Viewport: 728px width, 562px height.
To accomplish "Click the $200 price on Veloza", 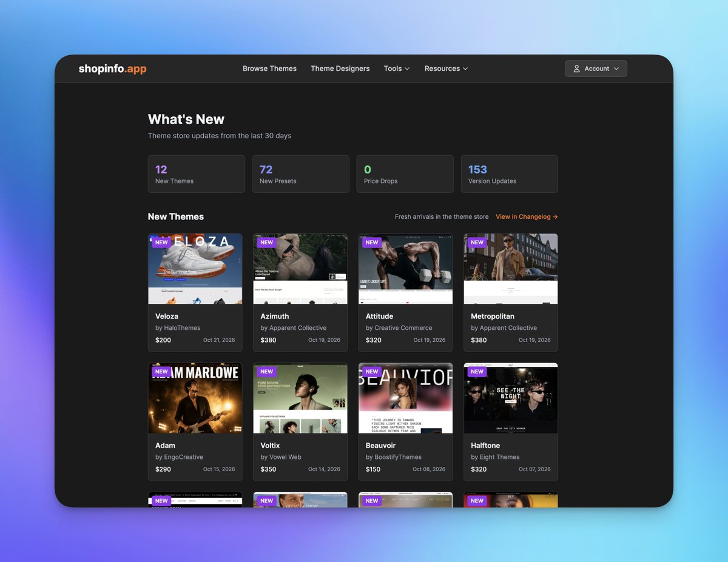I will pos(163,340).
